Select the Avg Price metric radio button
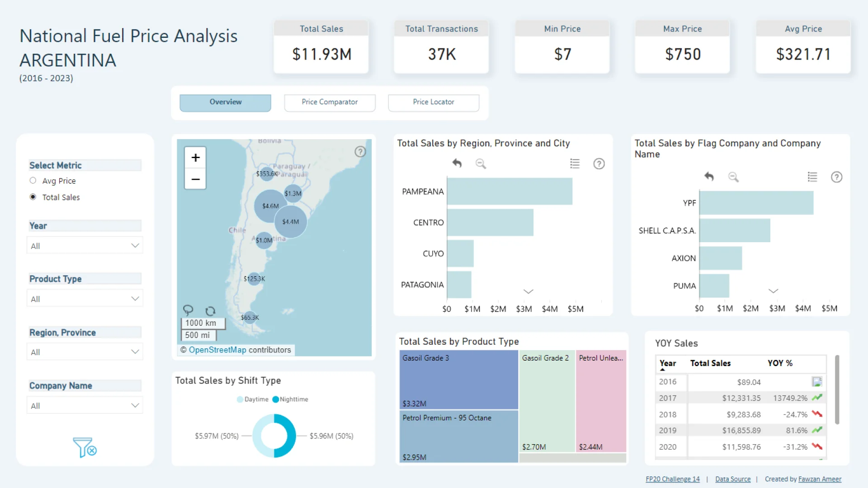The width and height of the screenshot is (868, 488). (x=33, y=180)
